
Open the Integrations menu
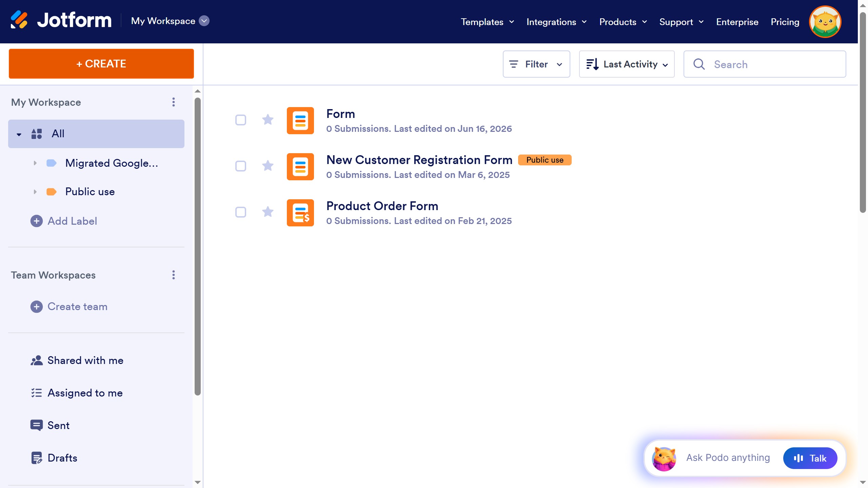pos(556,22)
